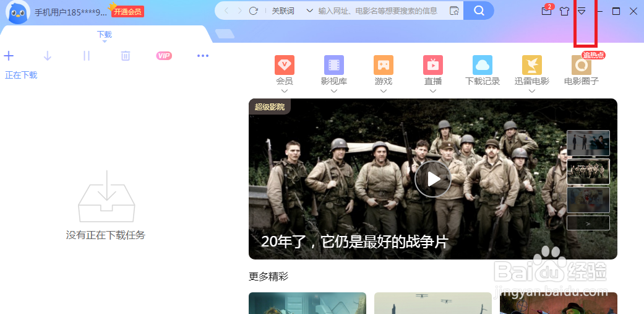
Task: Select the 下载 tab
Action: [105, 35]
